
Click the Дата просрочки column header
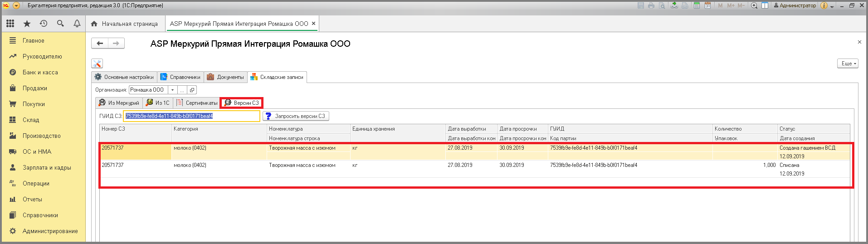coord(522,129)
